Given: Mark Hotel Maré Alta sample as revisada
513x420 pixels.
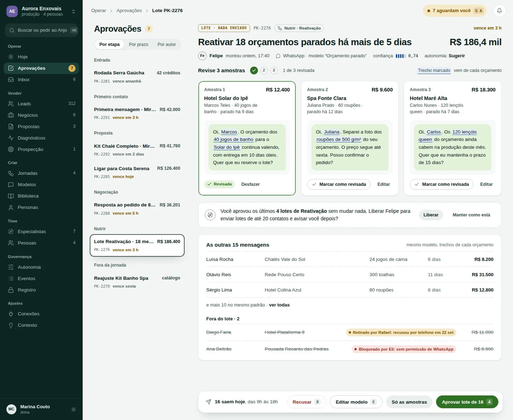Looking at the screenshot, I should [x=441, y=184].
